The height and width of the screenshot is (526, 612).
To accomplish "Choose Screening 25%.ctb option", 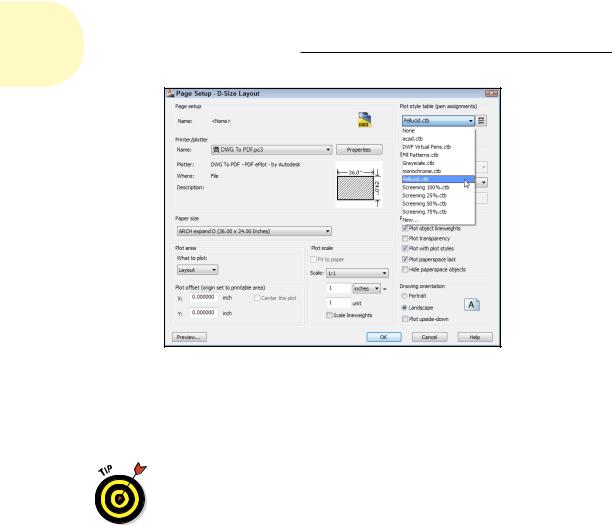I will [438, 196].
